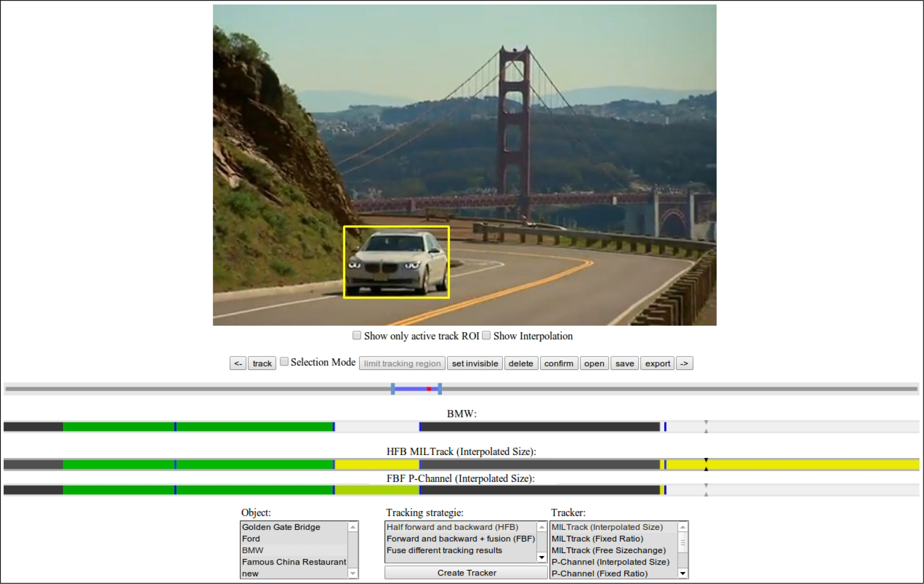Toggle the Show Interpolation checkbox
Viewport: 924px width, 584px height.
(x=486, y=336)
